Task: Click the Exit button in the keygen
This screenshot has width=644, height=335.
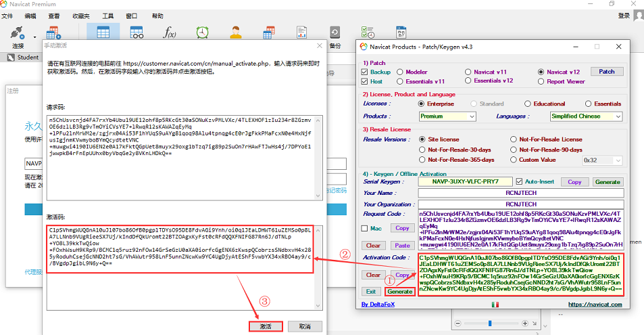Action: tap(371, 292)
